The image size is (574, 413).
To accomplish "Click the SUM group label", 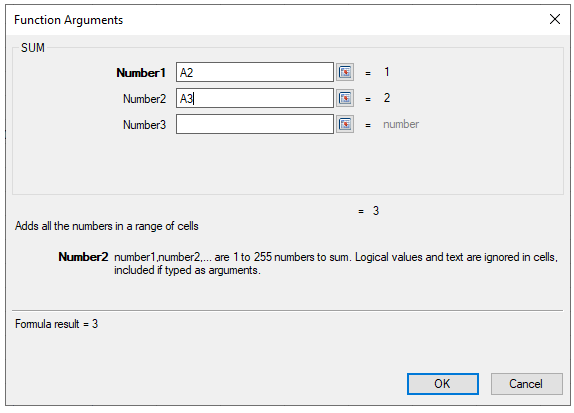I will [33, 48].
